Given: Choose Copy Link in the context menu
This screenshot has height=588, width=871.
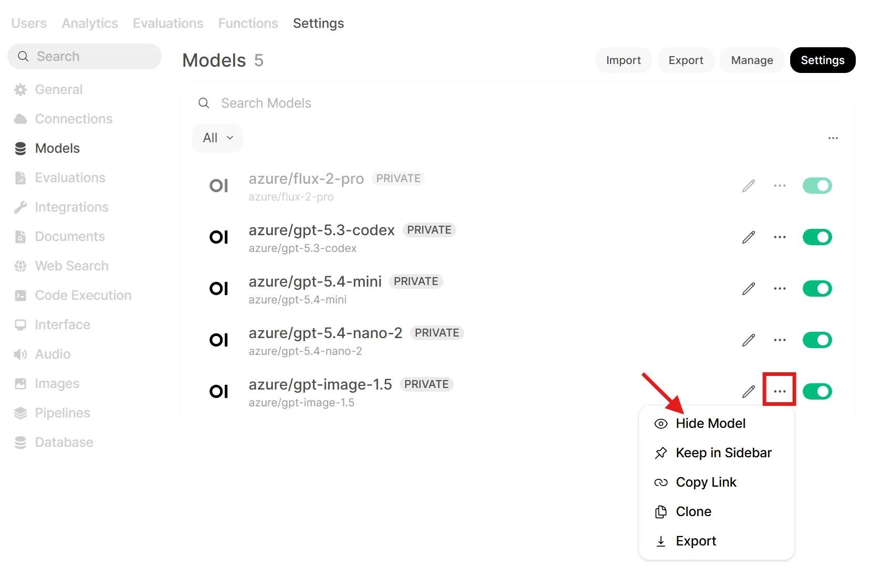Looking at the screenshot, I should tap(706, 482).
